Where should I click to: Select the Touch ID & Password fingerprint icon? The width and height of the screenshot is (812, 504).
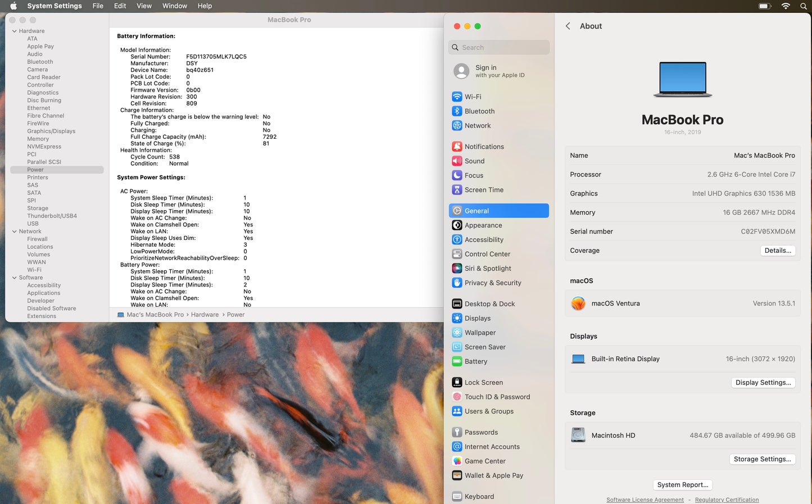coord(457,397)
